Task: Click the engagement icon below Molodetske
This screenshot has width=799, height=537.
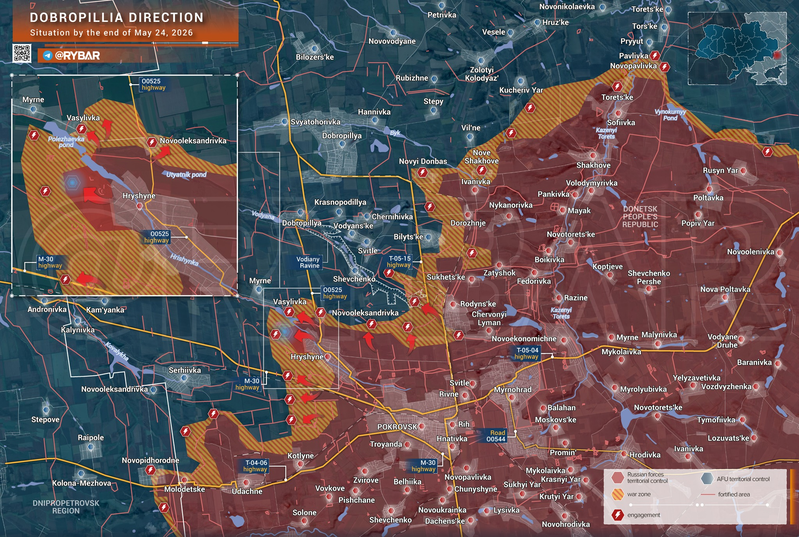Action: point(164,507)
